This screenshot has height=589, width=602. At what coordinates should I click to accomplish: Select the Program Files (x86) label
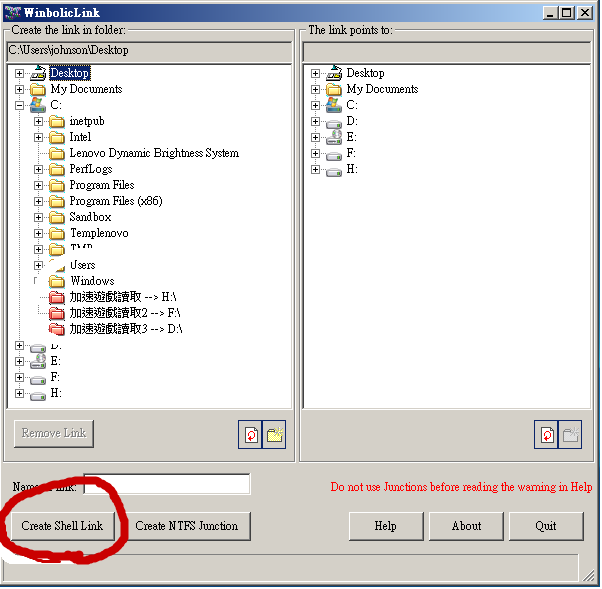coord(116,202)
